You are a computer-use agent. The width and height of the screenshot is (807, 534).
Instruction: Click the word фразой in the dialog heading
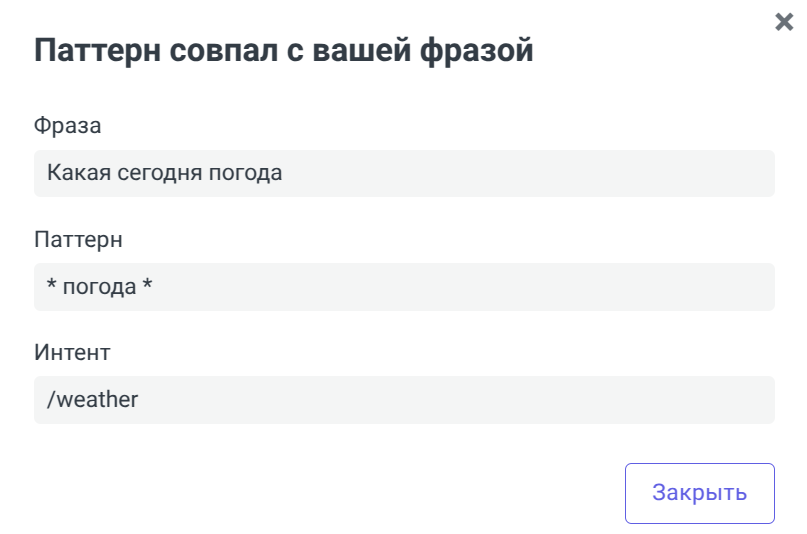(x=481, y=50)
